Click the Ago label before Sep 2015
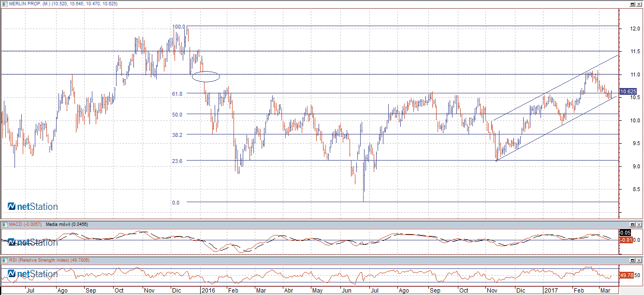The image size is (644, 295). (x=62, y=291)
